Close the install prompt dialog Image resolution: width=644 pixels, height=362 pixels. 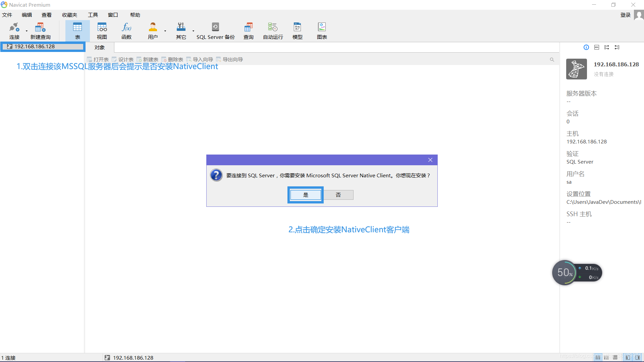tap(430, 160)
